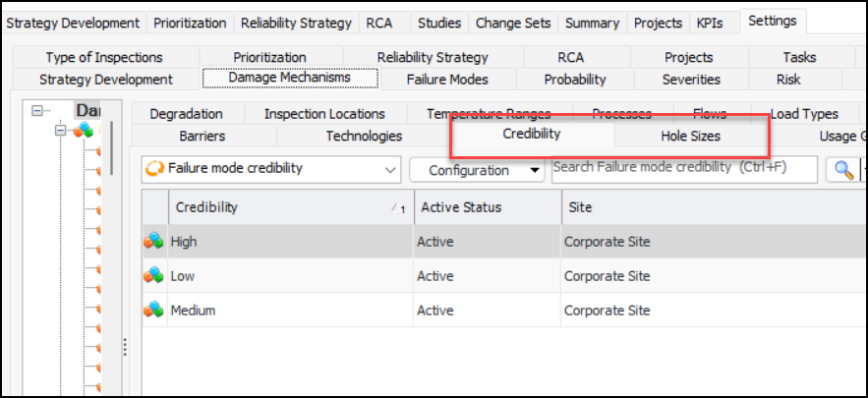
Task: Select the Technologies tab
Action: point(364,136)
